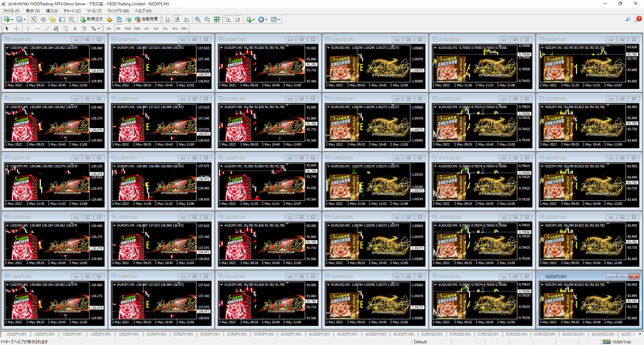The image size is (644, 345).
Task: Switch to the EURJPY,M1 bottom tab
Action: [x=210, y=334]
